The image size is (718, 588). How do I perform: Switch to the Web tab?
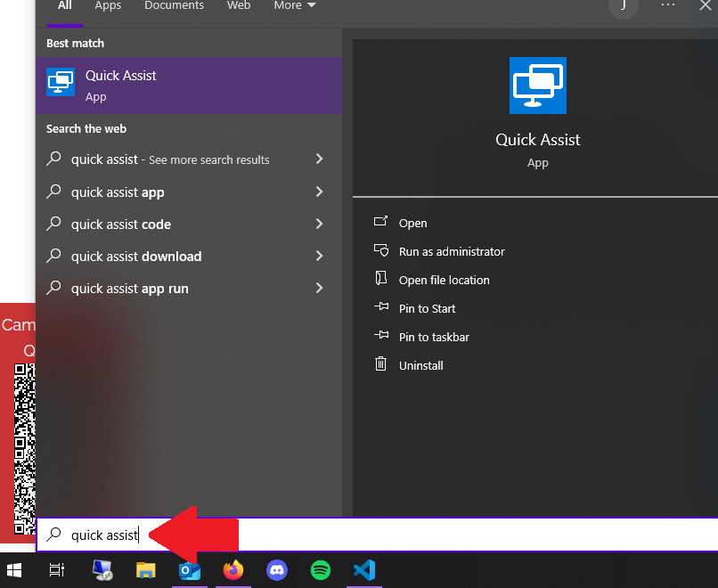(x=238, y=6)
